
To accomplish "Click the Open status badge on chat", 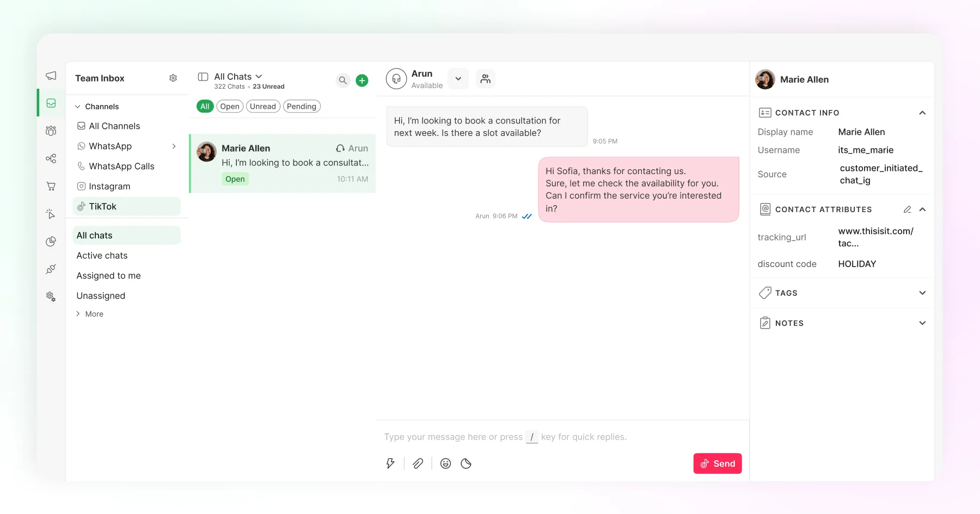I will click(x=235, y=179).
